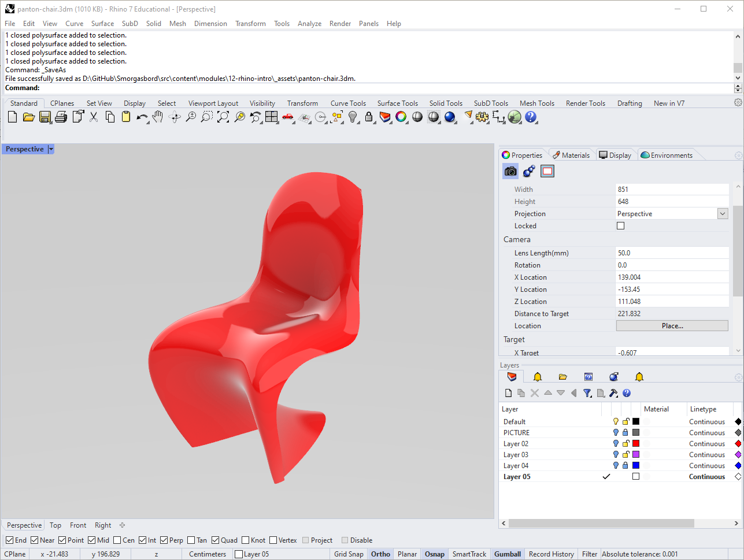
Task: Toggle Record History in status bar
Action: click(x=551, y=554)
